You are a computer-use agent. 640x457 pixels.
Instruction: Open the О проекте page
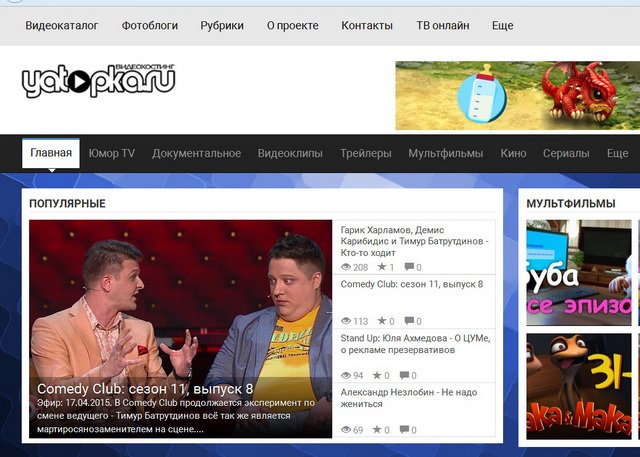(x=293, y=26)
